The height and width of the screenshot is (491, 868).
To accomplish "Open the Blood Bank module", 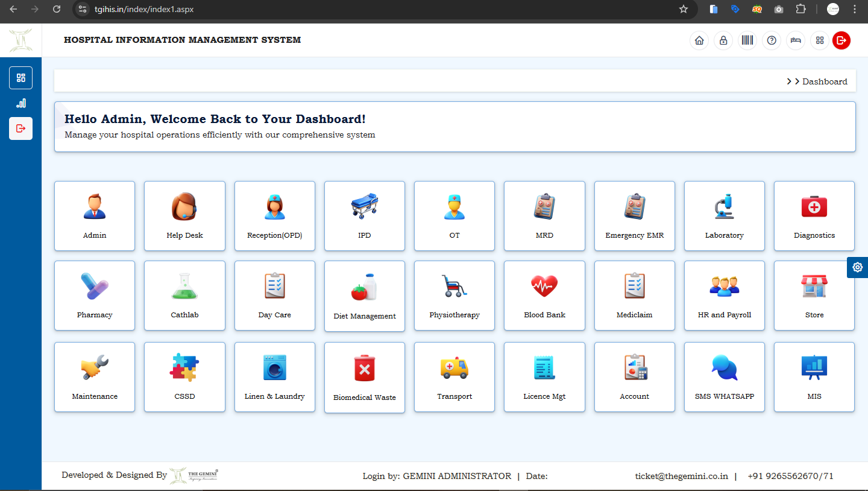I will (544, 296).
